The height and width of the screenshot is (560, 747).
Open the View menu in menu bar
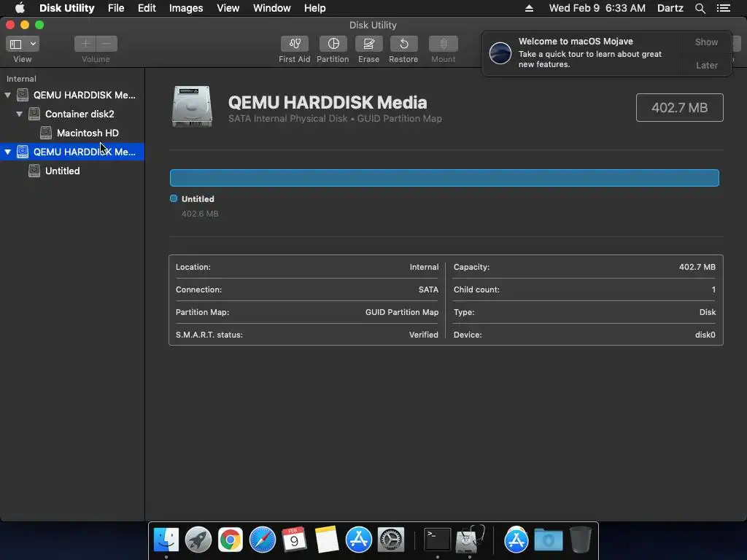(x=228, y=8)
